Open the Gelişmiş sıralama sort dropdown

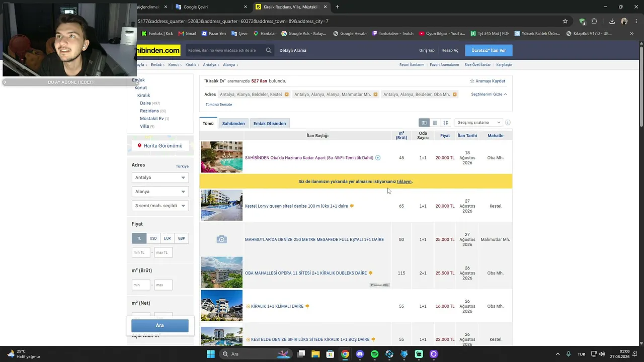pyautogui.click(x=479, y=123)
